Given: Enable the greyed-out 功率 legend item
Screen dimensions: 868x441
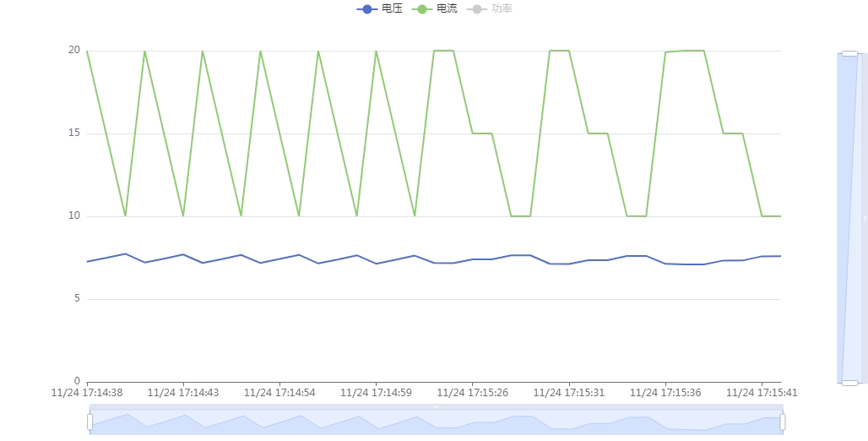Looking at the screenshot, I should click(490, 8).
